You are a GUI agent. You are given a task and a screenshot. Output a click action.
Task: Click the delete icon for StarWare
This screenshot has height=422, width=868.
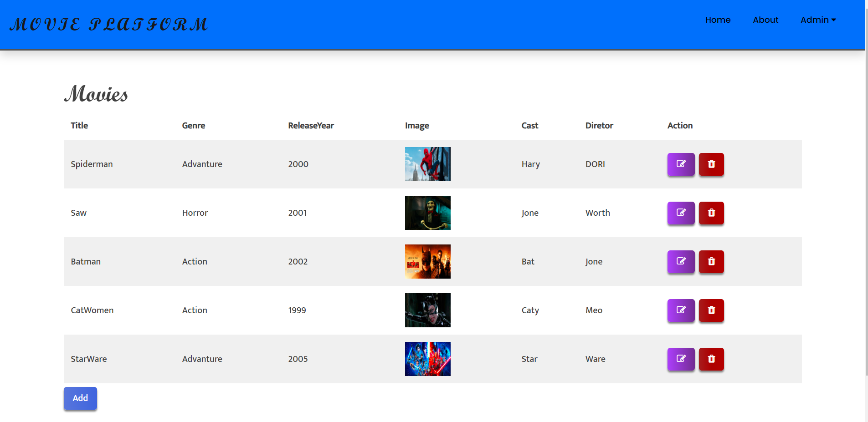(x=711, y=359)
